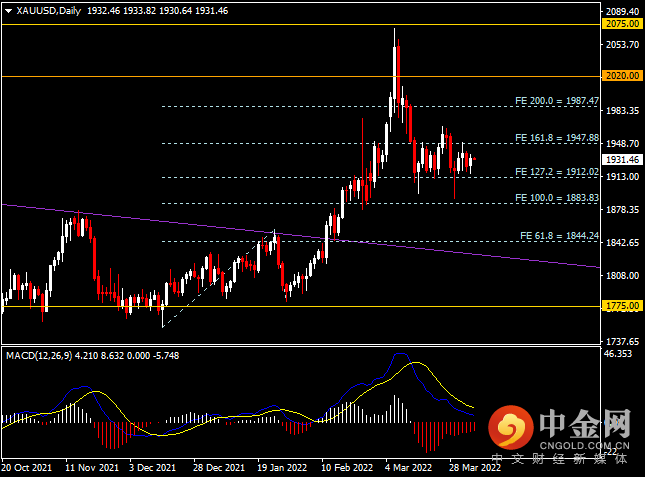Click the chart dropdown triangle beside XAUUSD

(x=8, y=11)
